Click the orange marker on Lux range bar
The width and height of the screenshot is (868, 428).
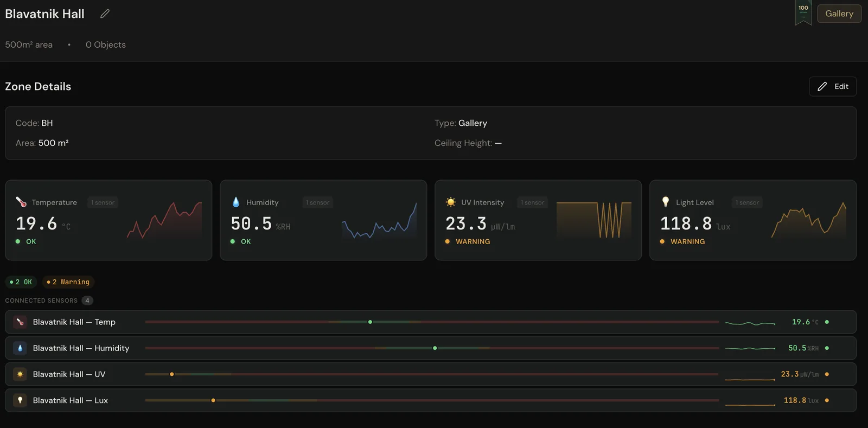(x=213, y=400)
